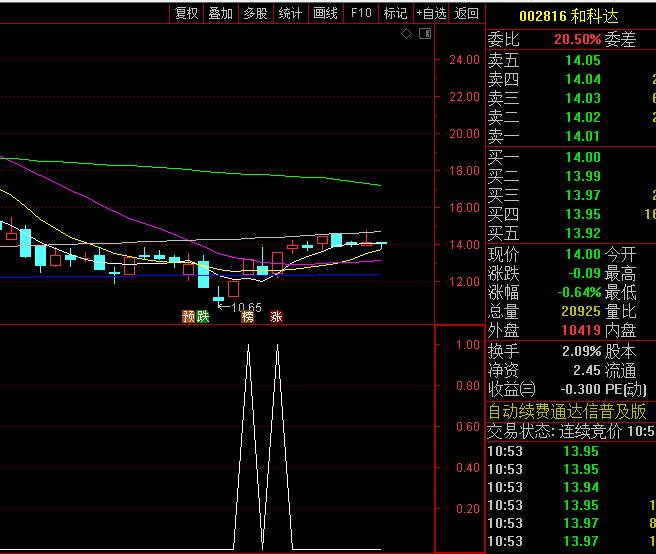Select the 买一 bid price 14.00
The width and height of the screenshot is (656, 554).
click(x=583, y=157)
